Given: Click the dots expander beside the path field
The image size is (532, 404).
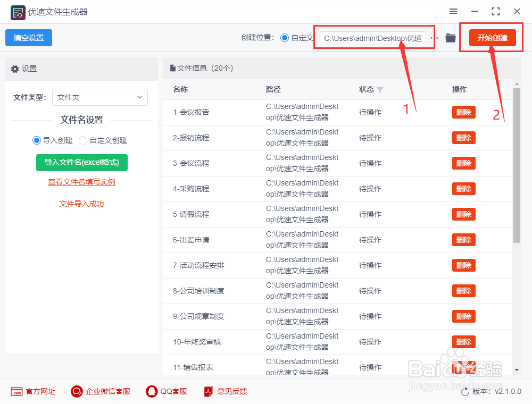Looking at the screenshot, I should [434, 38].
